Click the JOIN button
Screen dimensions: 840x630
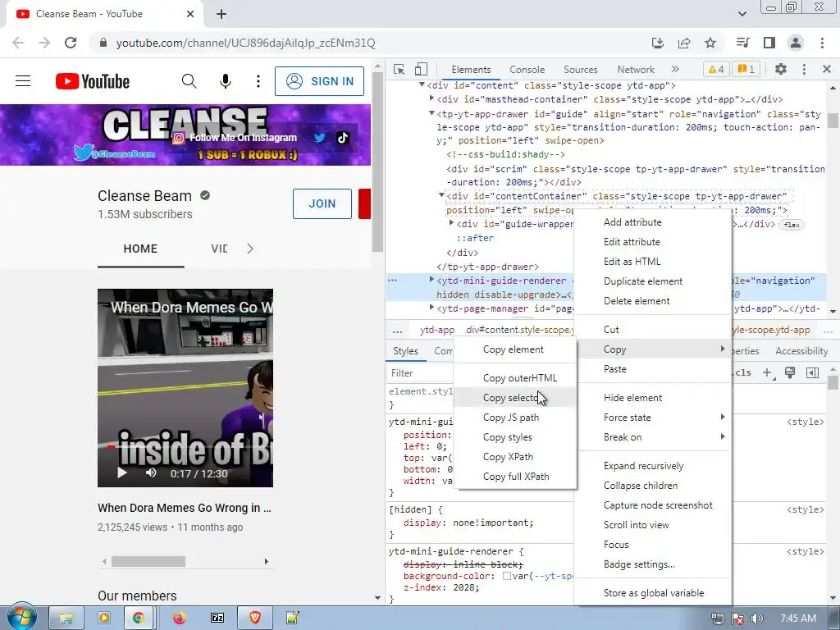322,203
